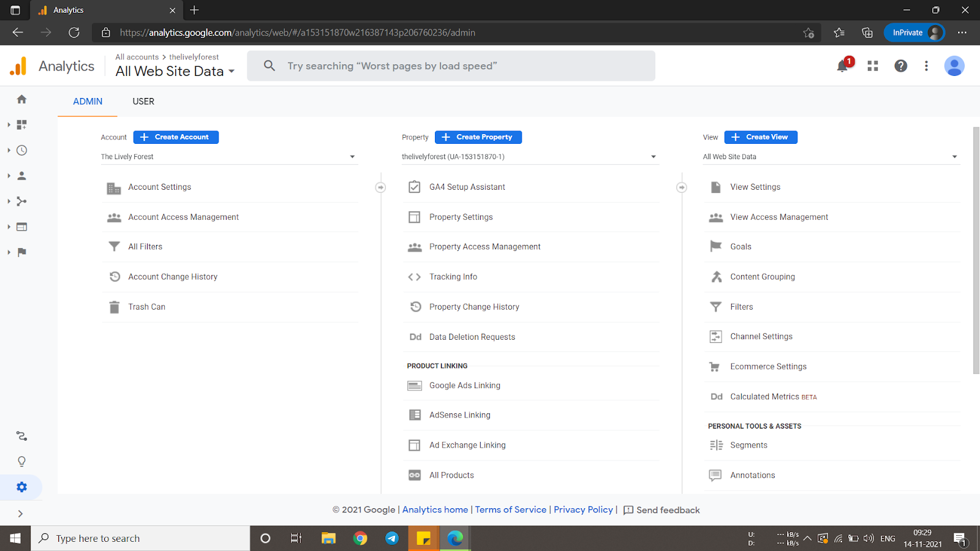Click the user account avatar

coord(954,66)
